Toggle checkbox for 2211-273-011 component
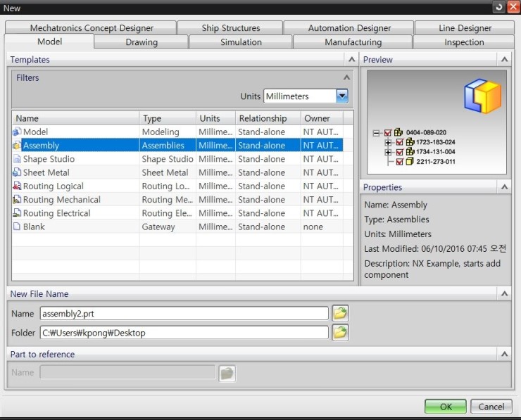The width and height of the screenshot is (521, 420). [x=400, y=162]
